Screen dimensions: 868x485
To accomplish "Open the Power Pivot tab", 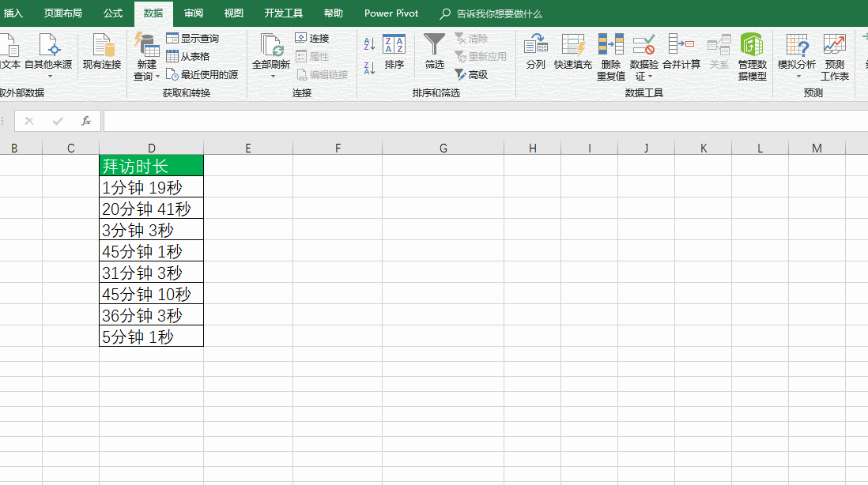I will pos(391,13).
